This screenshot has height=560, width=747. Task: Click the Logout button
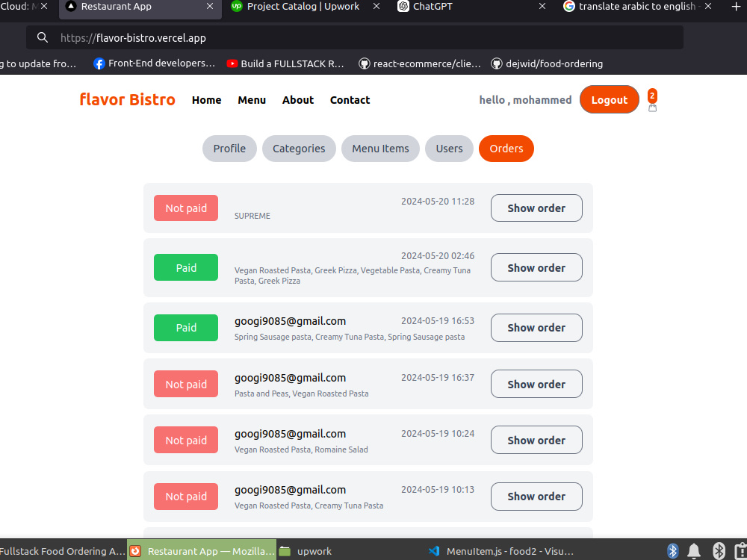(x=610, y=99)
